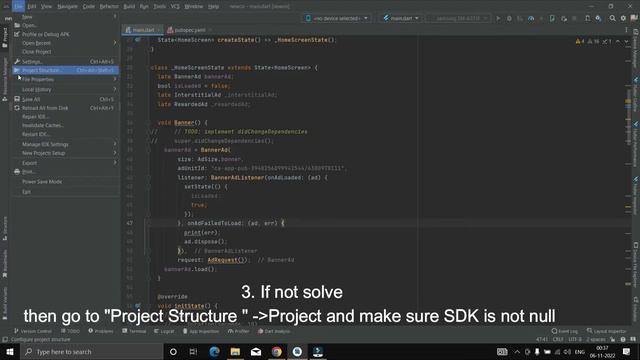The image size is (640, 360).
Task: Click next highlighted error down arrow
Action: [626, 41]
